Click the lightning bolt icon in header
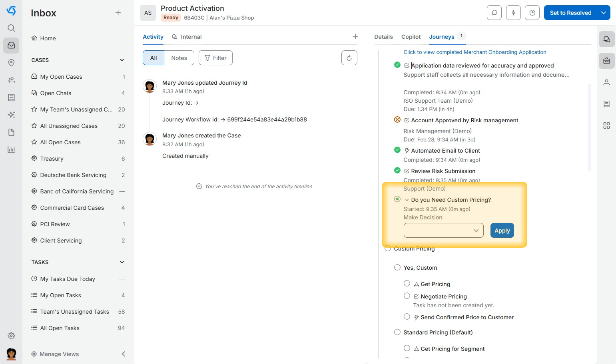The width and height of the screenshot is (616, 364). click(x=513, y=13)
